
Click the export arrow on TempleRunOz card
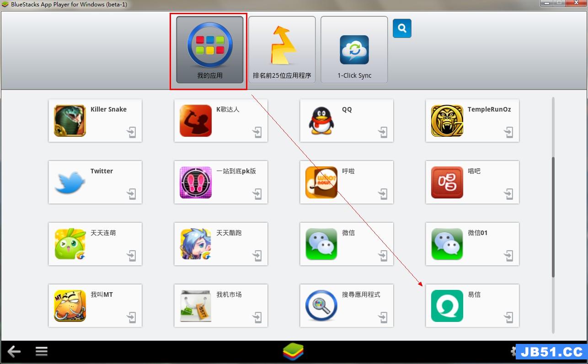tap(509, 133)
